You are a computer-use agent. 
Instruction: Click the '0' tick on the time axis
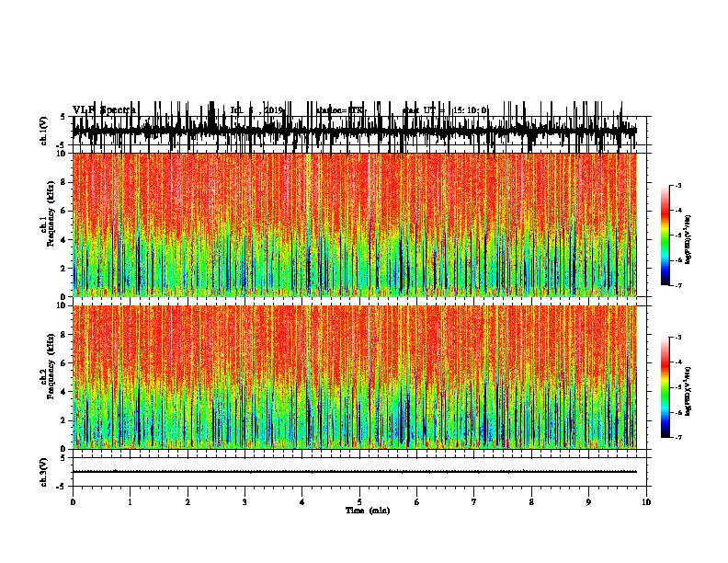pyautogui.click(x=73, y=502)
